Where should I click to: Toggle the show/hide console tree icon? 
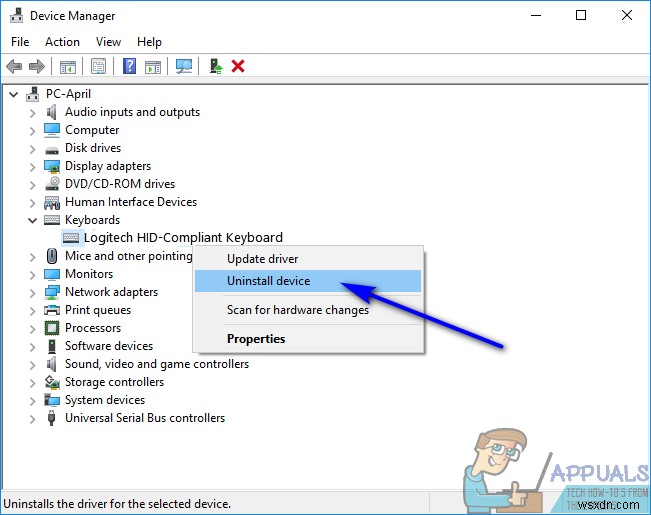coord(68,66)
